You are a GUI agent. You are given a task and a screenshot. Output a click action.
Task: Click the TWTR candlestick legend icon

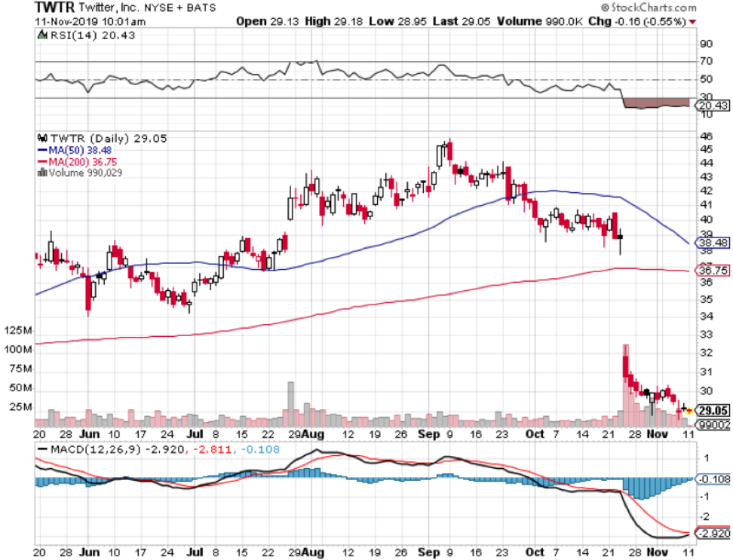click(x=42, y=138)
